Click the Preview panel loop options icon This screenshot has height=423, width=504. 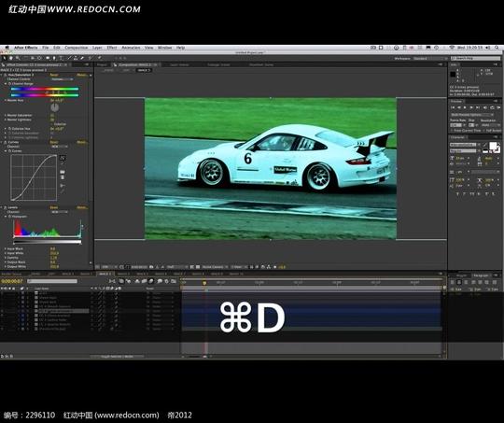(x=492, y=107)
